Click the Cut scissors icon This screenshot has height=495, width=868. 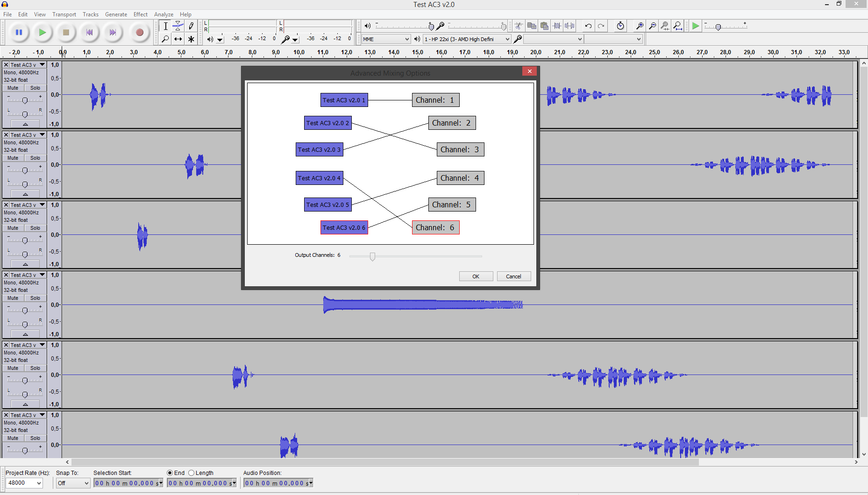(519, 26)
